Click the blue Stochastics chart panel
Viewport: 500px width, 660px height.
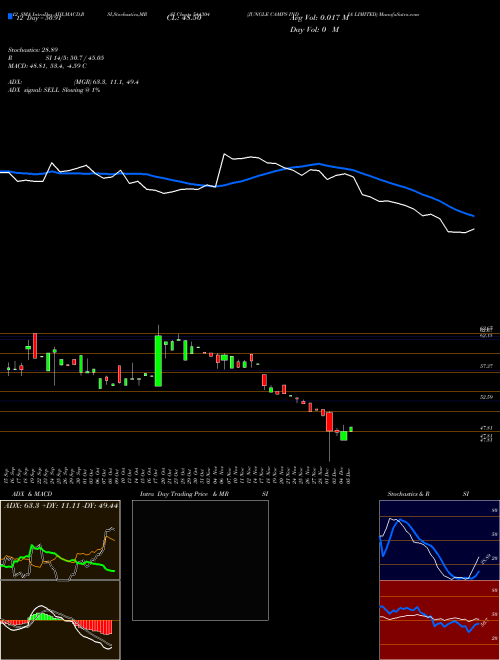click(439, 540)
